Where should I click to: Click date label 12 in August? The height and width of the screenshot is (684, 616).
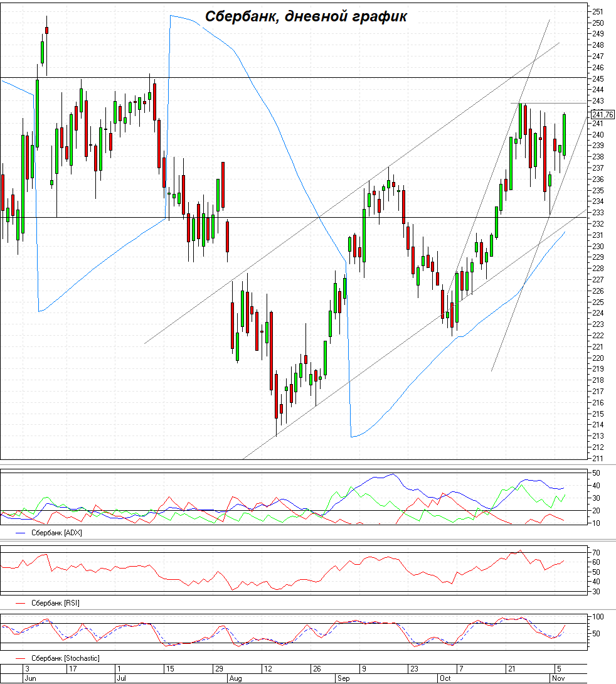pyautogui.click(x=268, y=669)
